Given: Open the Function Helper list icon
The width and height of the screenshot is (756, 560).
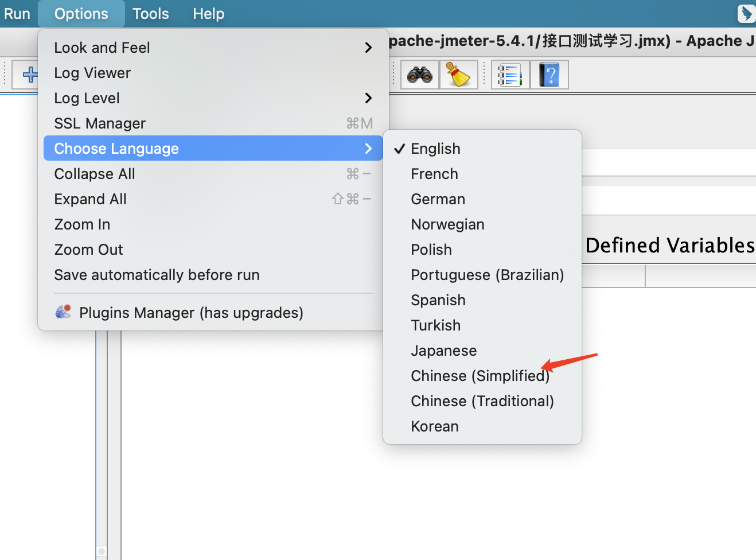Looking at the screenshot, I should click(511, 75).
